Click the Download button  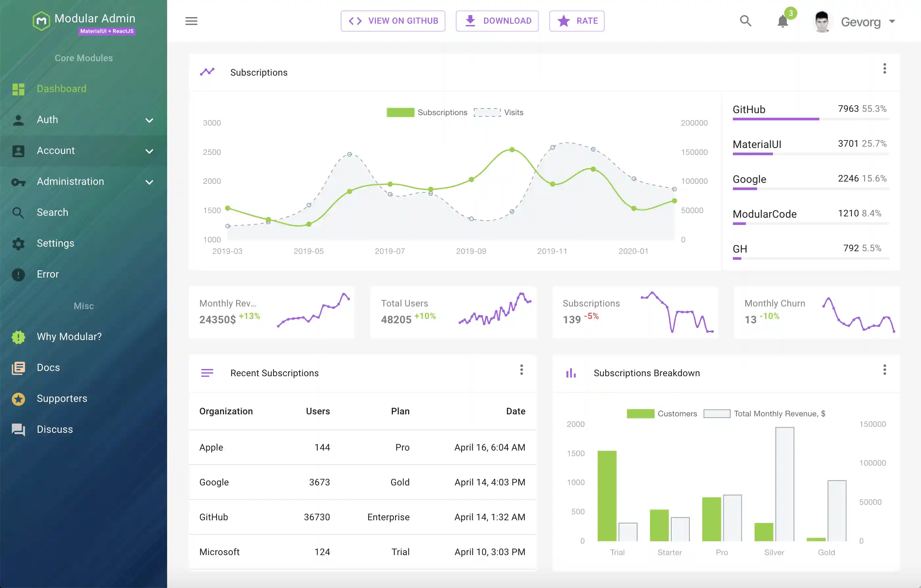point(497,21)
